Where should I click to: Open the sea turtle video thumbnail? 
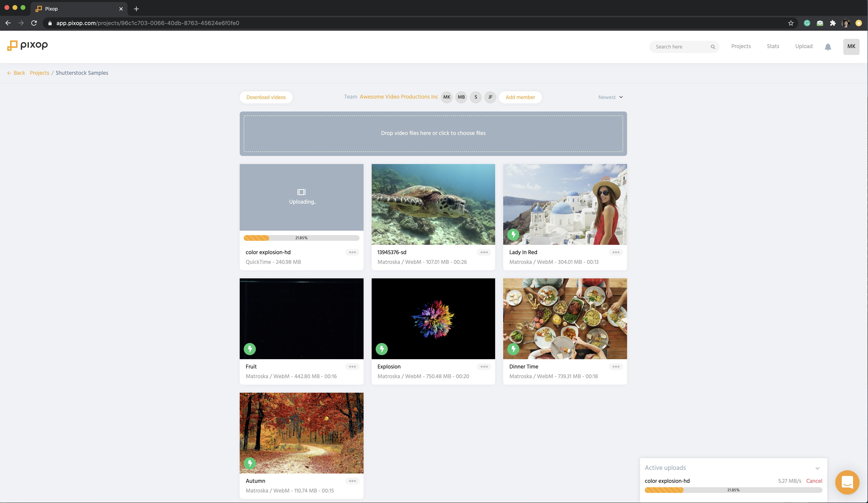click(433, 204)
